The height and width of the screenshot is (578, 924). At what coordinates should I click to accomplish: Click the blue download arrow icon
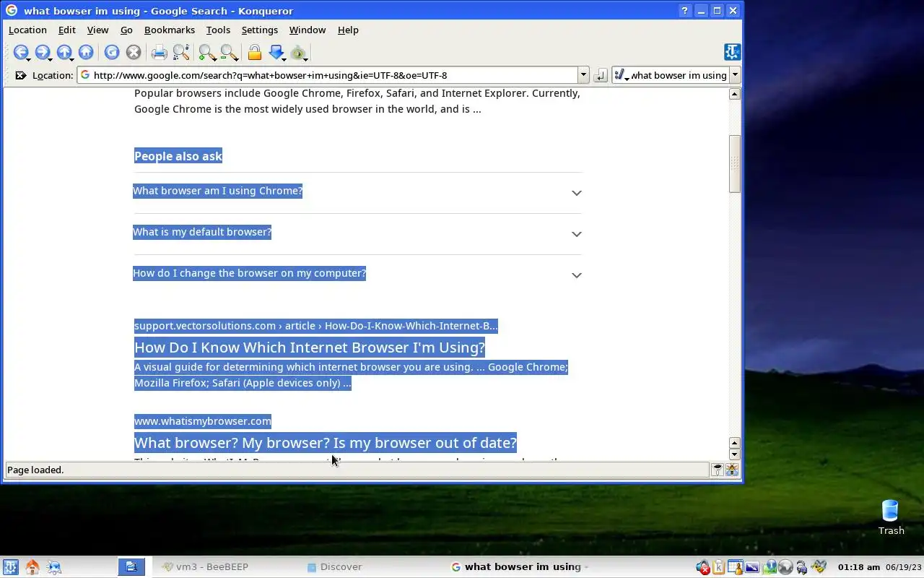click(276, 52)
